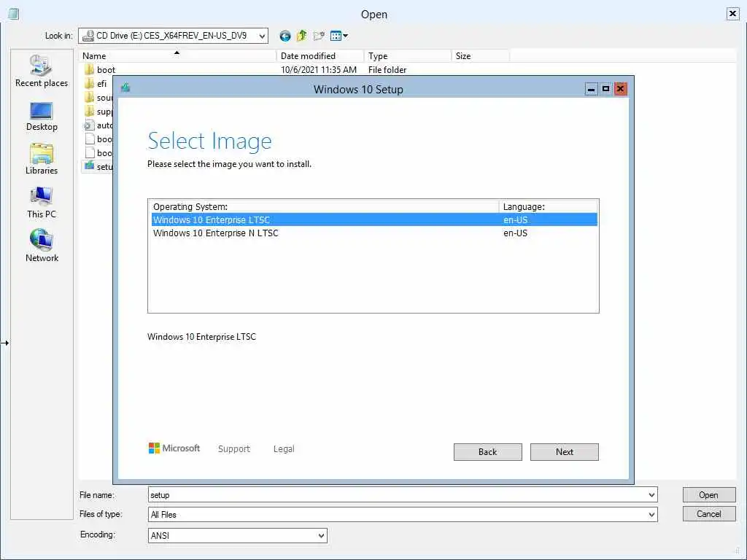Minimize the Windows 10 Setup window

tap(591, 88)
